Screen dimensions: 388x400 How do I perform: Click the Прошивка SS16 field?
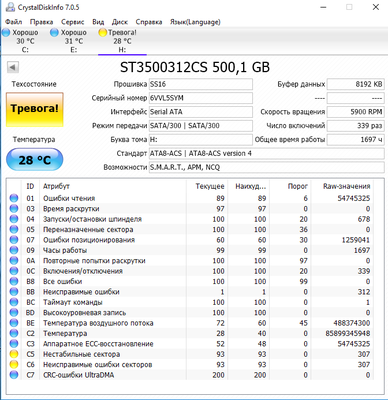(201, 84)
